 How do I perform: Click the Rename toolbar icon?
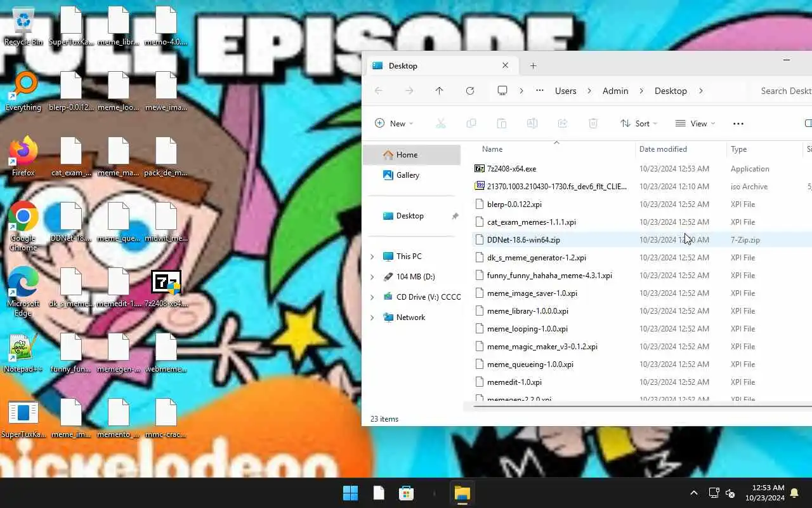(532, 123)
